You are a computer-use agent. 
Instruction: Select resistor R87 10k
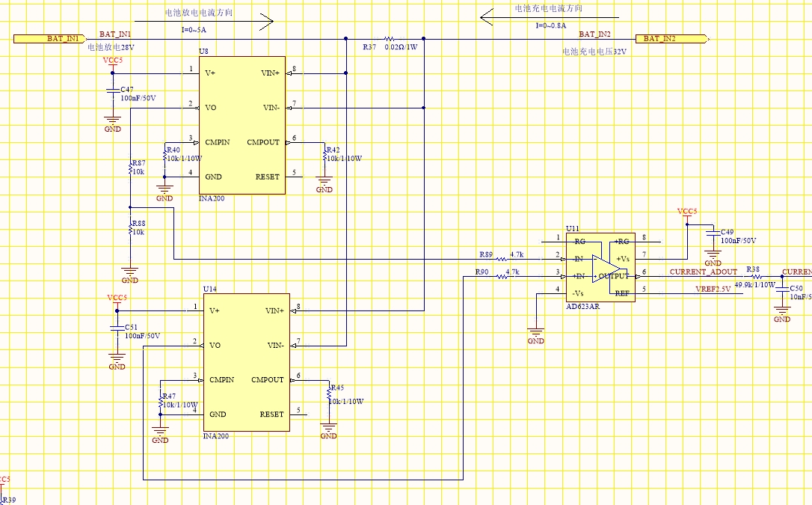coord(131,168)
